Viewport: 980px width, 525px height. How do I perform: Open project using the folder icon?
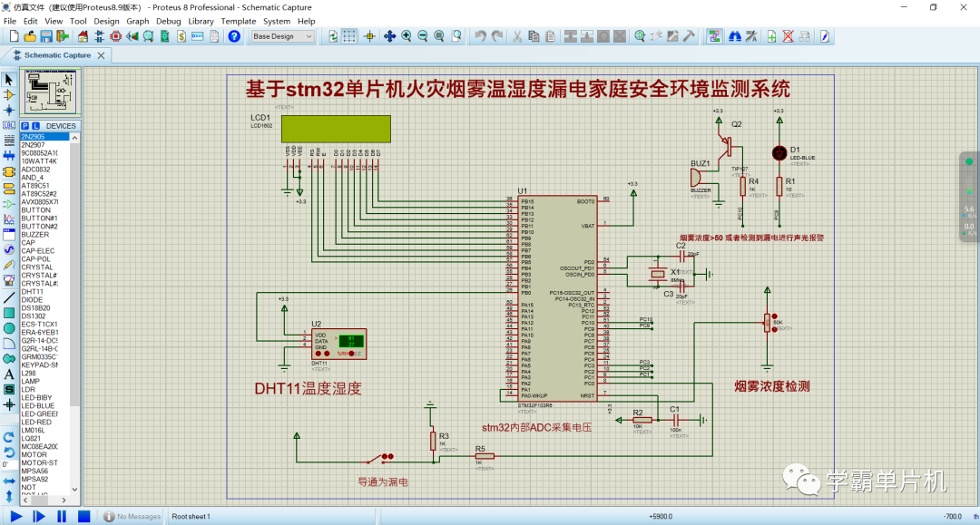[29, 36]
